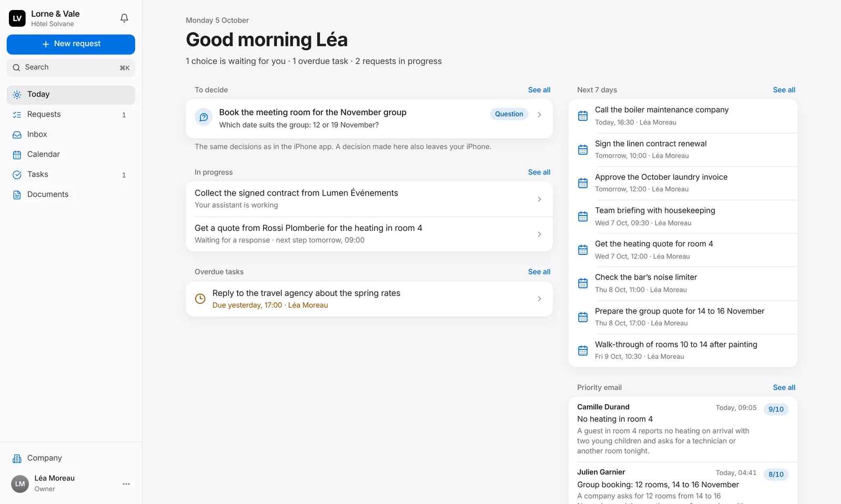Click the question bubble icon on the meeting room card
Screen dimensions: 841x504
[203, 117]
